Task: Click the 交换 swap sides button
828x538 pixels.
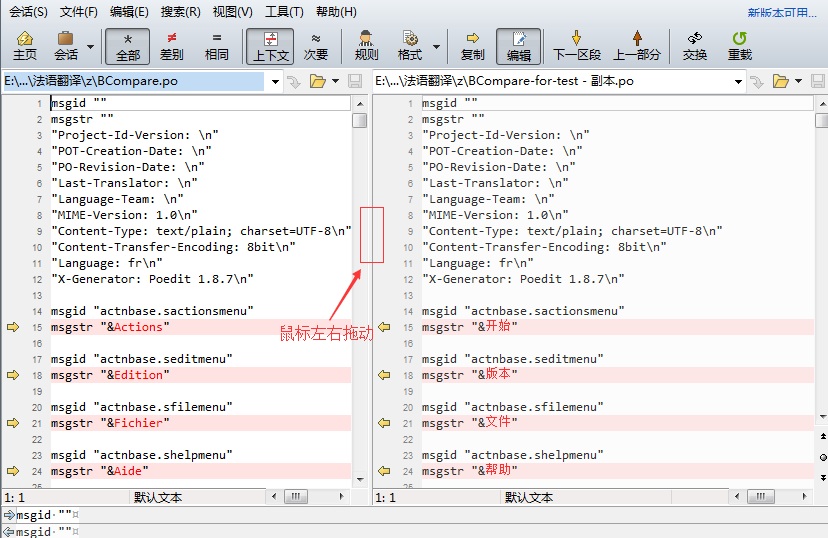Action: tap(694, 46)
